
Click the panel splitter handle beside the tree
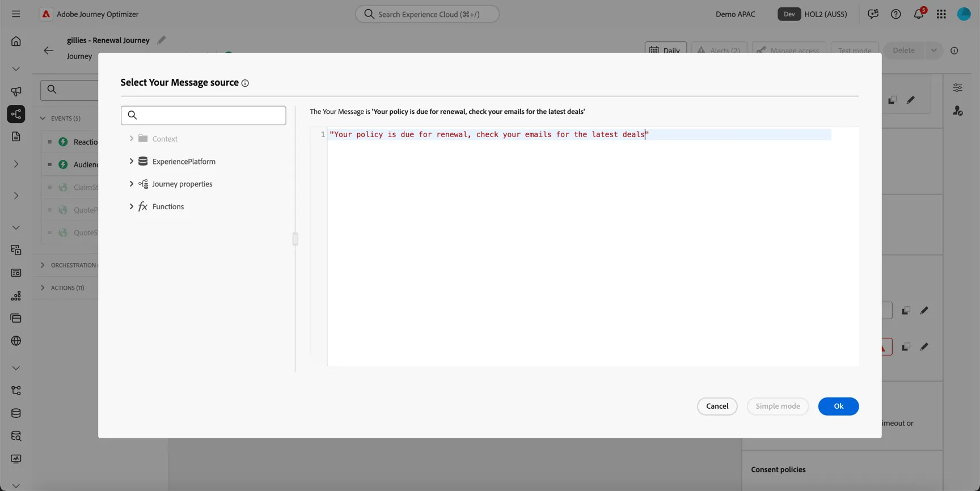(295, 239)
